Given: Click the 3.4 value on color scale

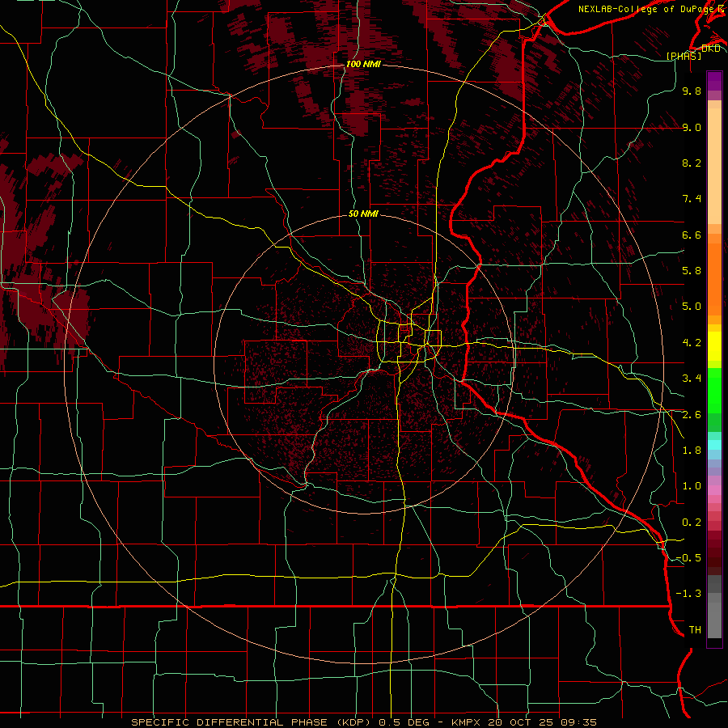Looking at the screenshot, I should click(692, 379).
